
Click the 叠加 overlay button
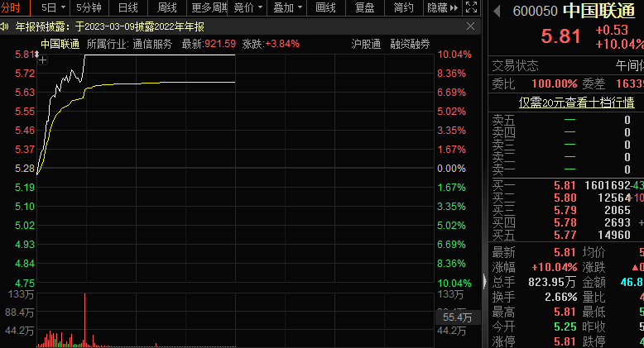(283, 7)
